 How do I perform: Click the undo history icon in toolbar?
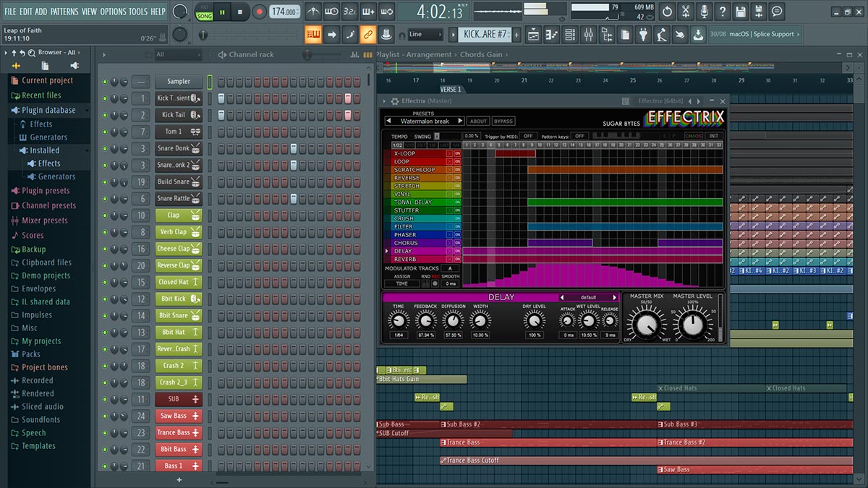pyautogui.click(x=667, y=12)
